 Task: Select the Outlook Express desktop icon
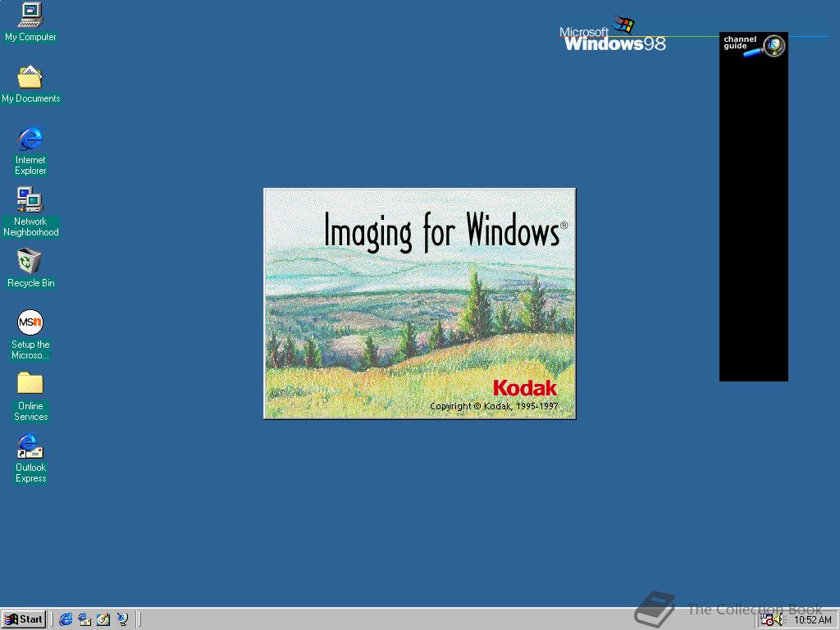[30, 445]
